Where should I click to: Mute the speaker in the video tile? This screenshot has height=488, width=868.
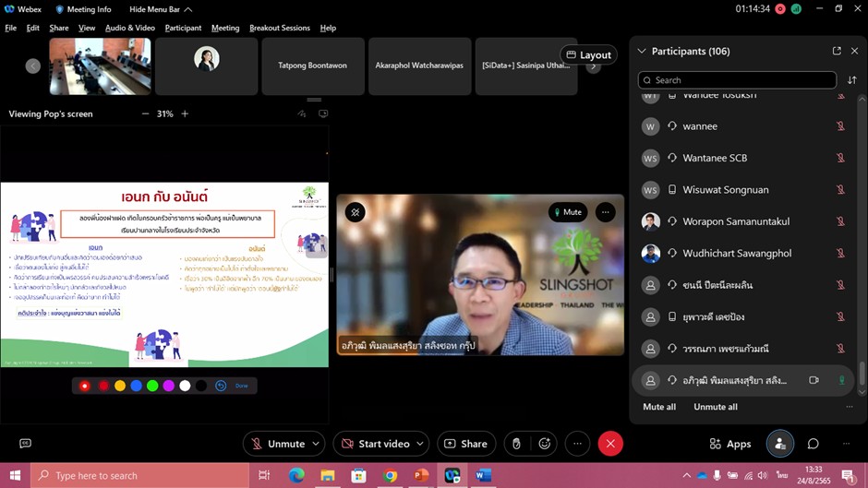567,212
